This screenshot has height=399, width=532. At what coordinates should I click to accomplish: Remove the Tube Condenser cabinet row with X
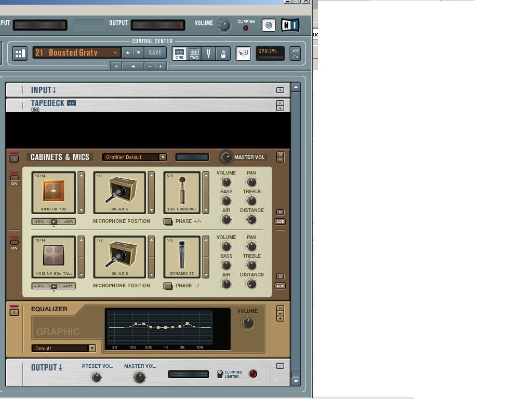[x=280, y=212]
